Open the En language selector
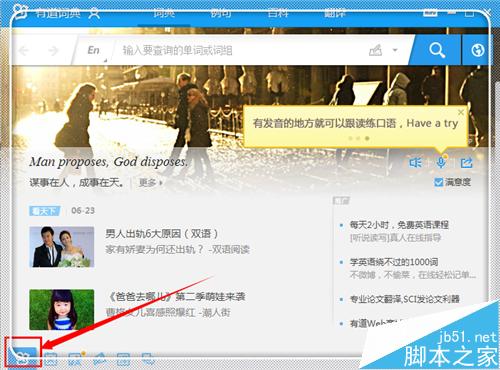Image resolution: width=500 pixels, height=370 pixels. [x=94, y=50]
